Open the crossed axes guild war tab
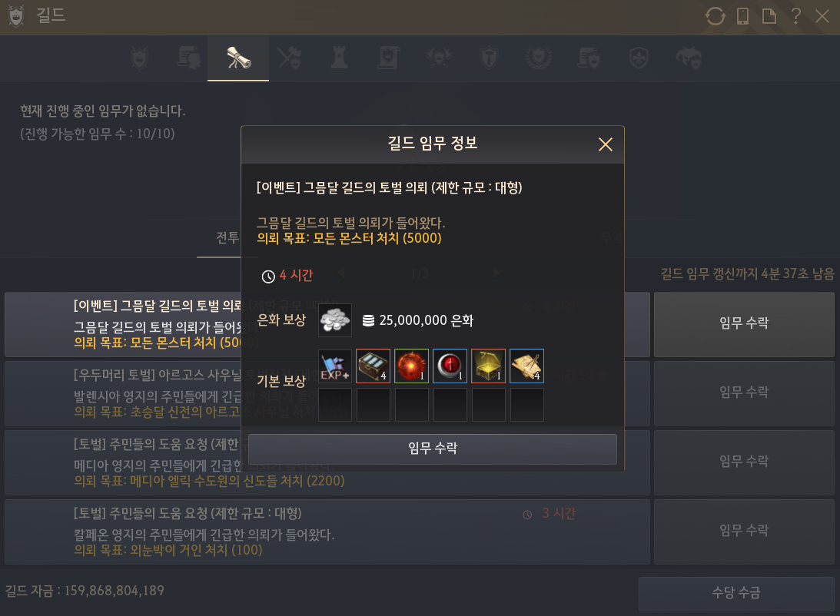Screen dimensions: 840x616 (x=289, y=58)
